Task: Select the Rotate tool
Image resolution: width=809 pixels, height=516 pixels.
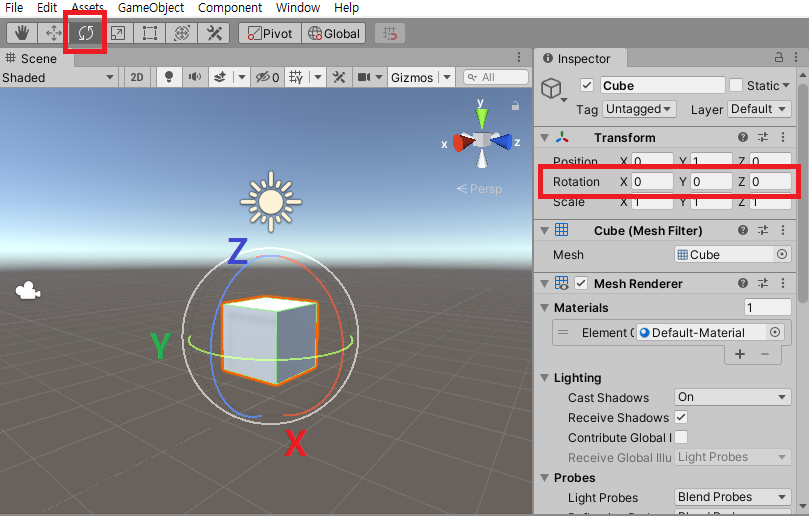Action: click(x=85, y=34)
